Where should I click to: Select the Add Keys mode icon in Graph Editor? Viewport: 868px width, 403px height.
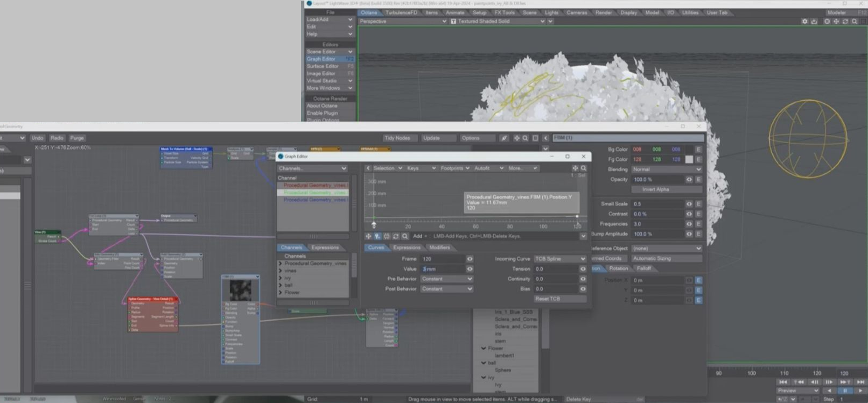pos(377,236)
